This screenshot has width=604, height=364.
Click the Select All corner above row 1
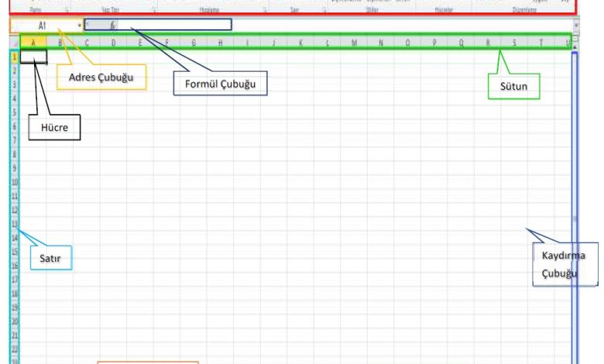[x=13, y=43]
